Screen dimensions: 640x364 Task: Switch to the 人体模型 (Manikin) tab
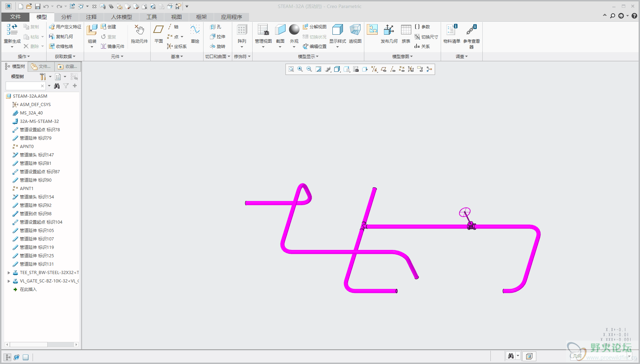click(122, 17)
